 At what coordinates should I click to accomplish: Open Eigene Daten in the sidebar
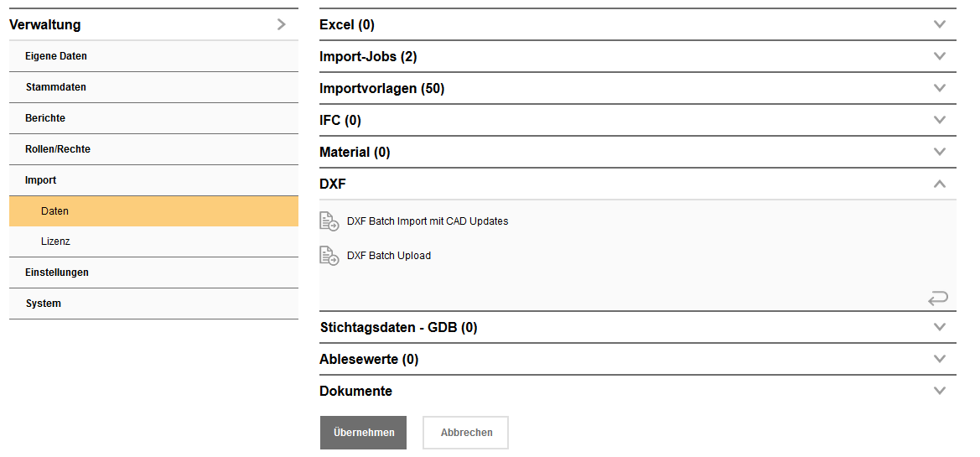[56, 56]
